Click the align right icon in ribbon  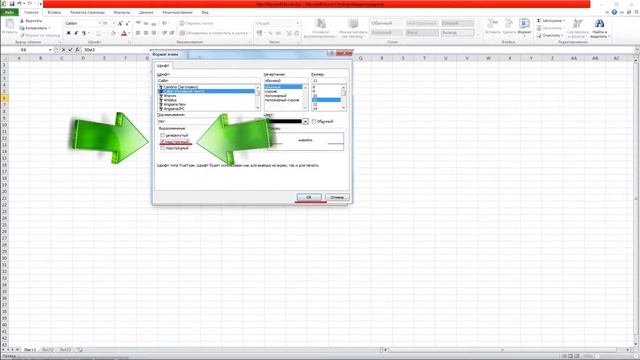point(154,33)
